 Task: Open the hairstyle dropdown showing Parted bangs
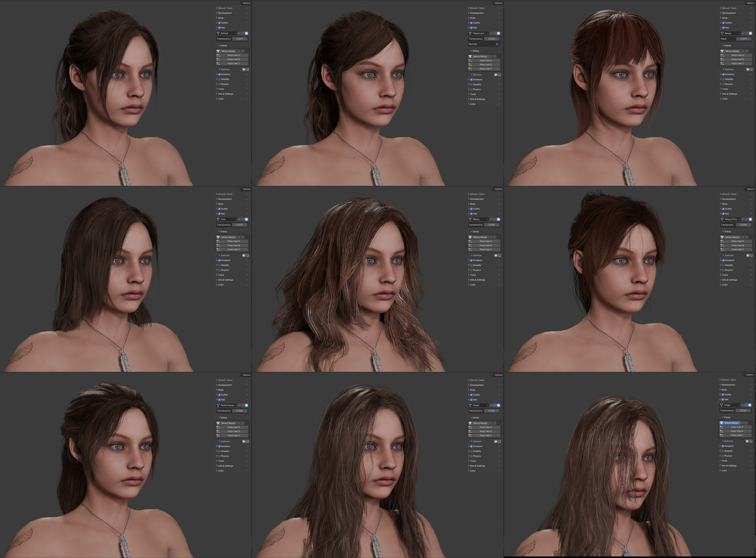click(x=227, y=405)
